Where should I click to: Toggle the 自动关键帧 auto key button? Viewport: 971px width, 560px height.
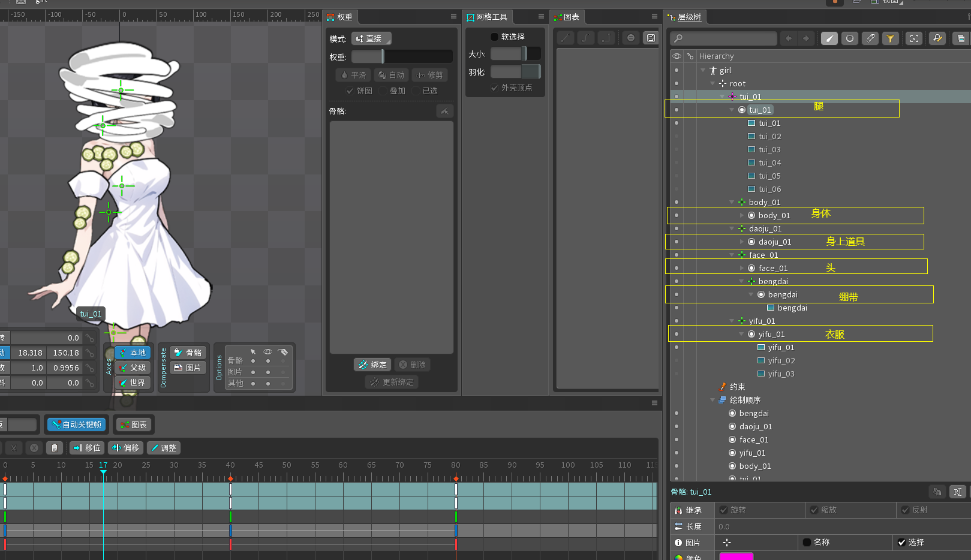76,424
